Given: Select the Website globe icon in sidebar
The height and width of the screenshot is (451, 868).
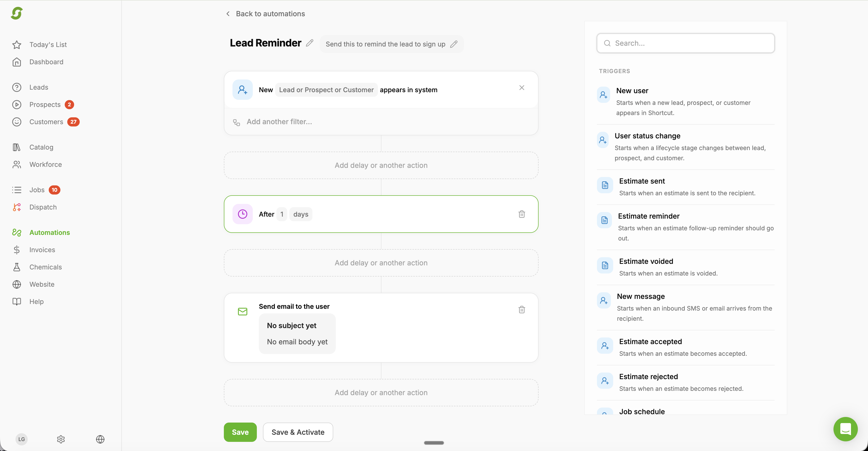Looking at the screenshot, I should (17, 284).
